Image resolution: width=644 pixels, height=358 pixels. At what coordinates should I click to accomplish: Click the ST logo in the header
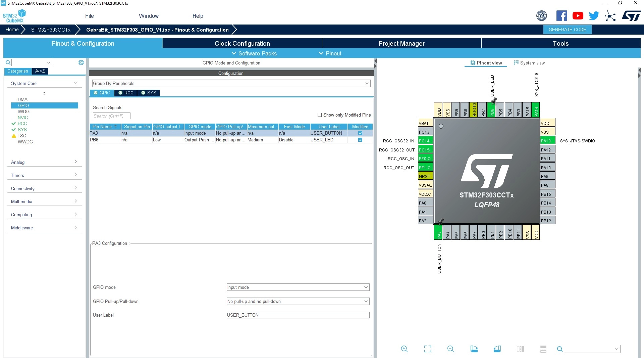coord(631,16)
